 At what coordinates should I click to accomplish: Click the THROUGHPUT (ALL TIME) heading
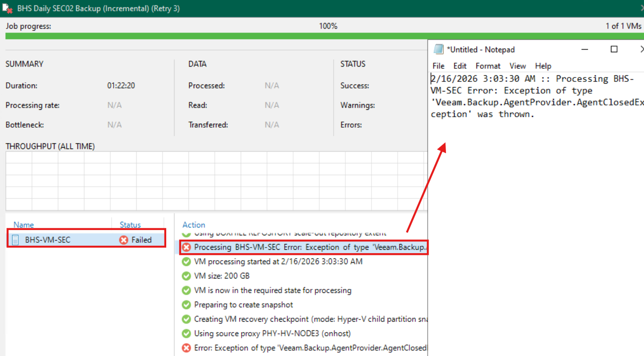[x=50, y=146]
